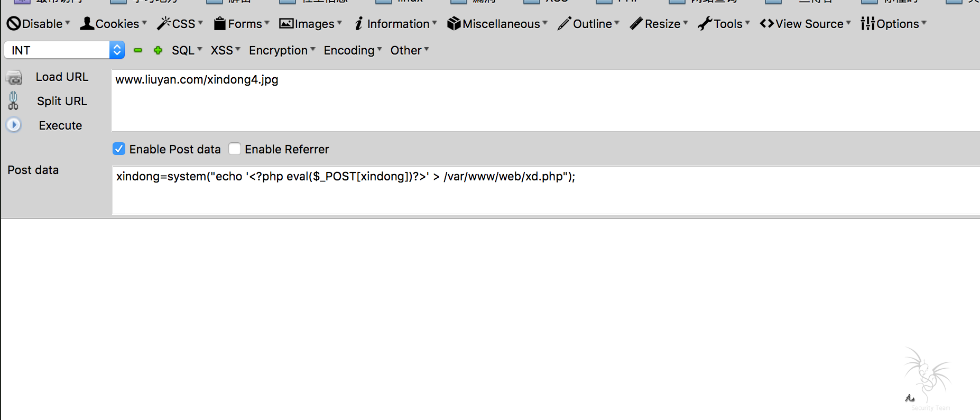Open the Options toolbar menu
The height and width of the screenshot is (420, 980).
[x=894, y=24]
